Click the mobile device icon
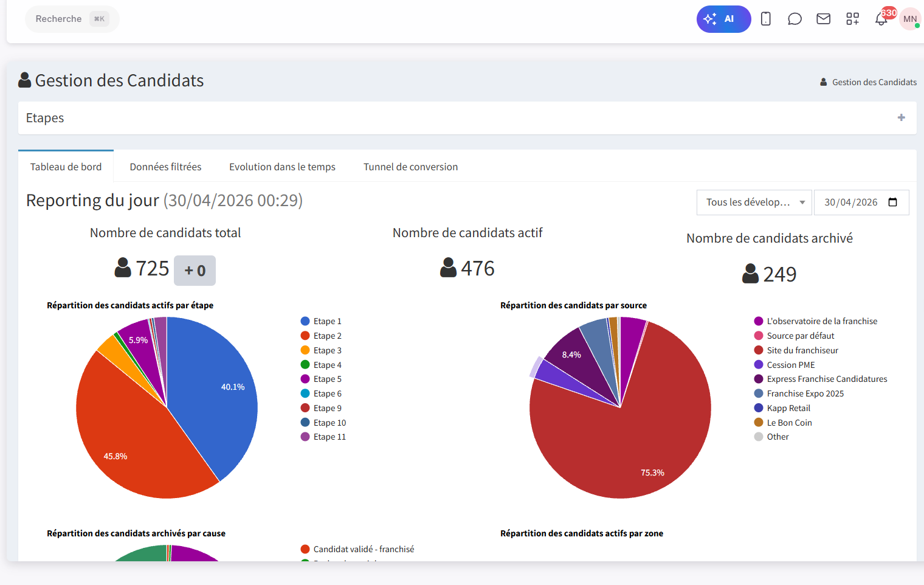 (x=766, y=19)
